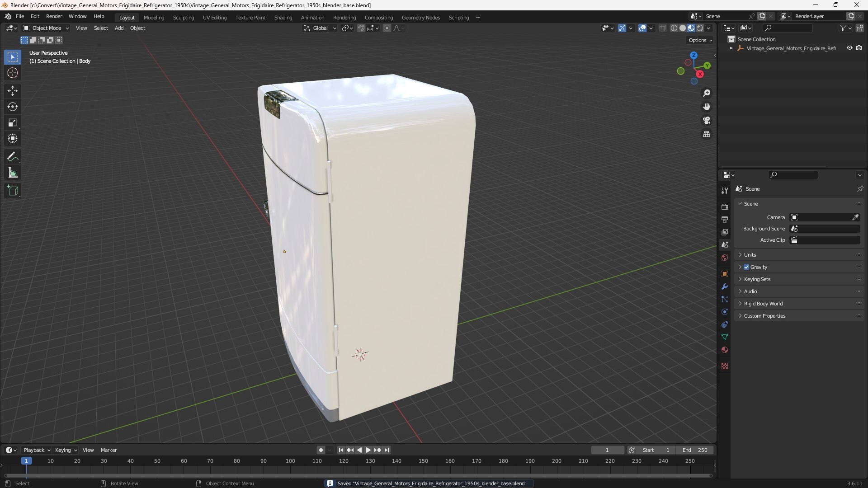This screenshot has height=488, width=868.
Task: Switch to wireframe shading
Action: pyautogui.click(x=674, y=28)
